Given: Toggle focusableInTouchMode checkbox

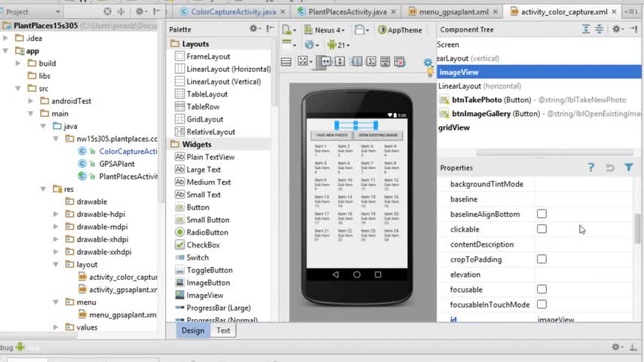Looking at the screenshot, I should 541,305.
